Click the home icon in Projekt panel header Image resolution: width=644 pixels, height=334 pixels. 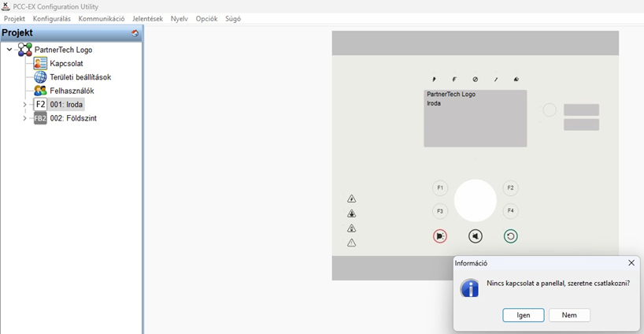click(x=135, y=33)
